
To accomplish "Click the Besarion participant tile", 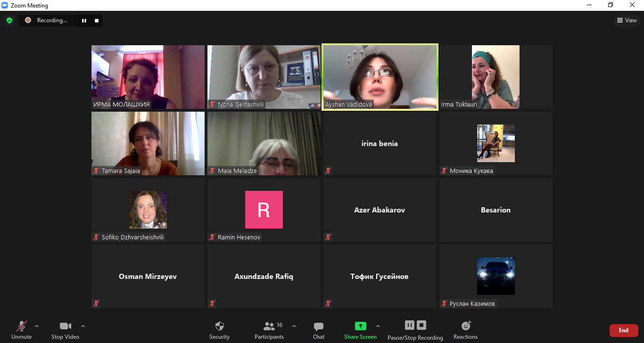I will 496,210.
